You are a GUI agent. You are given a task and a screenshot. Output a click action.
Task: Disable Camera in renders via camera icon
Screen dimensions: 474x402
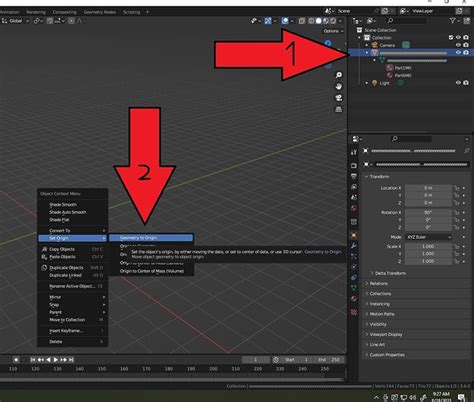[466, 45]
